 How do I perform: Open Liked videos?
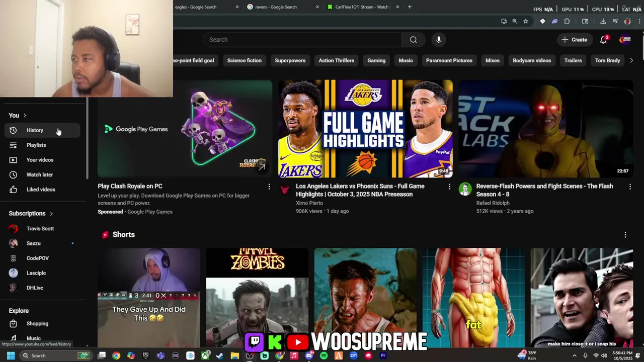pos(43,190)
